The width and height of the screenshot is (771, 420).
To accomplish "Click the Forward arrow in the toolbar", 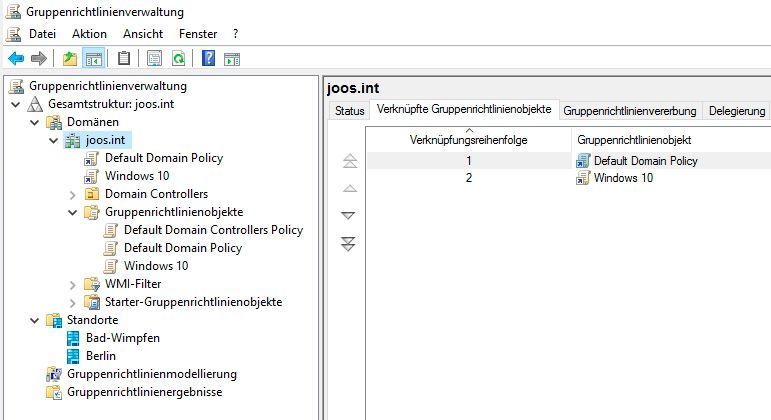I will tap(38, 59).
